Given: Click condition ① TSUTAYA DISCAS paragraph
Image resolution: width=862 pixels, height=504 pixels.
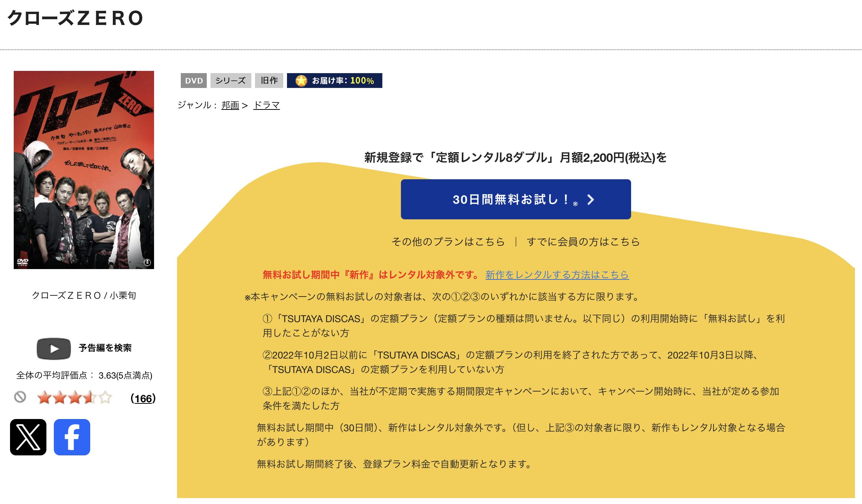Looking at the screenshot, I should tap(523, 326).
